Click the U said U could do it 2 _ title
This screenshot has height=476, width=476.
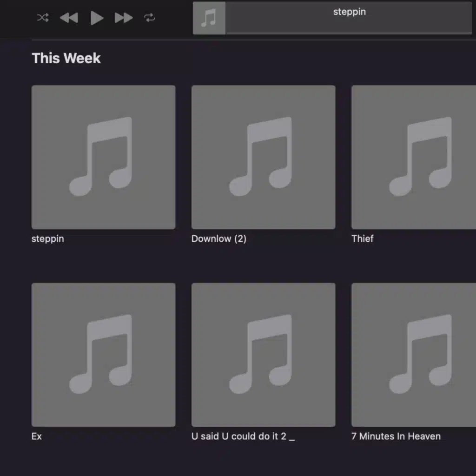click(x=243, y=436)
